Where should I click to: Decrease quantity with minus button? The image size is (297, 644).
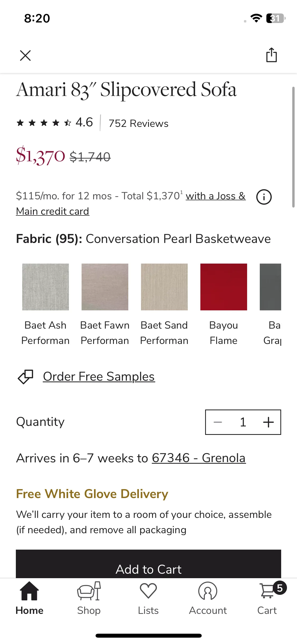(218, 422)
